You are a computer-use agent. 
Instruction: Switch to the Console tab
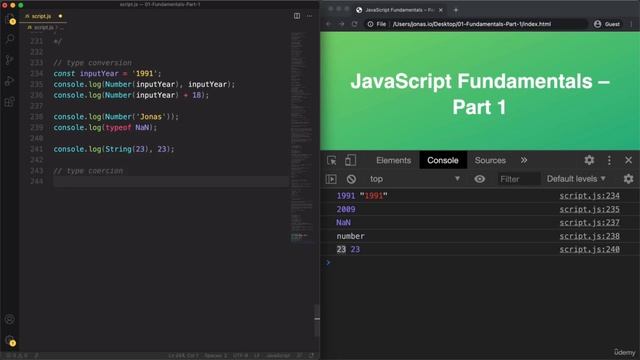443,160
